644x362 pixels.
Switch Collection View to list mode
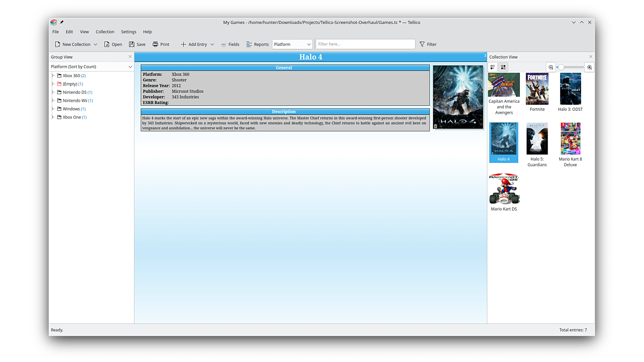coord(493,67)
